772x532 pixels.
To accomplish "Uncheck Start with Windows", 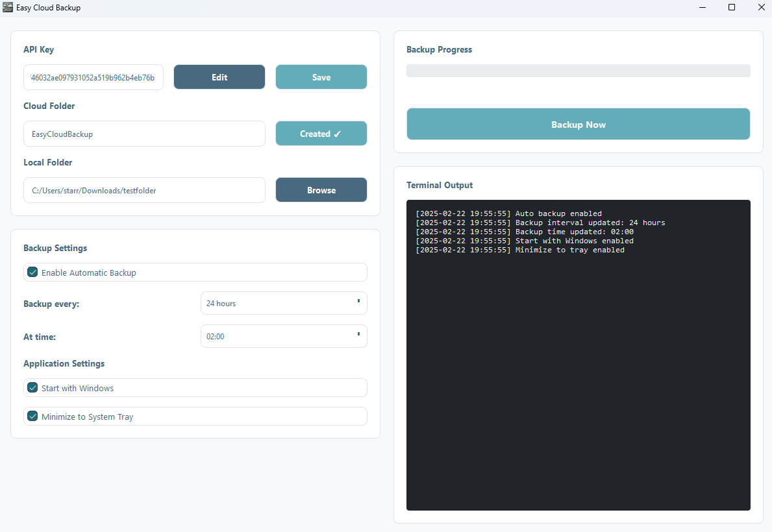I will (x=32, y=388).
